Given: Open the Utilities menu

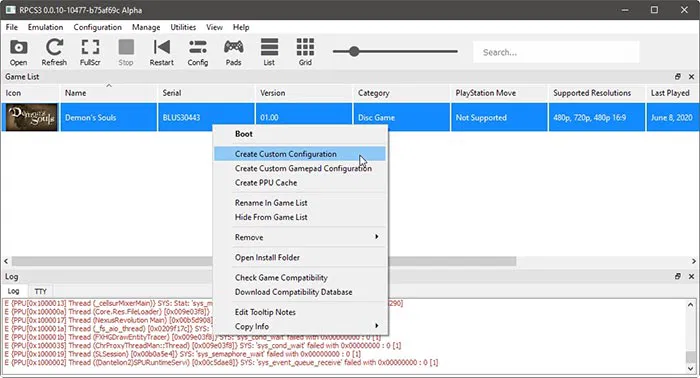Looking at the screenshot, I should click(x=183, y=27).
